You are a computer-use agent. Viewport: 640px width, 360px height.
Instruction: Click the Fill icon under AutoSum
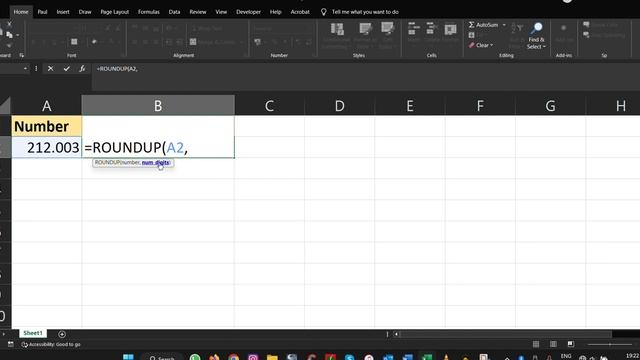[x=471, y=35]
